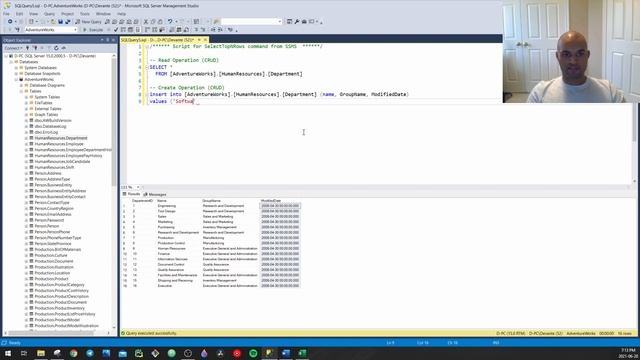Switch to the Messages tab
Image resolution: width=640 pixels, height=360 pixels.
click(155, 194)
